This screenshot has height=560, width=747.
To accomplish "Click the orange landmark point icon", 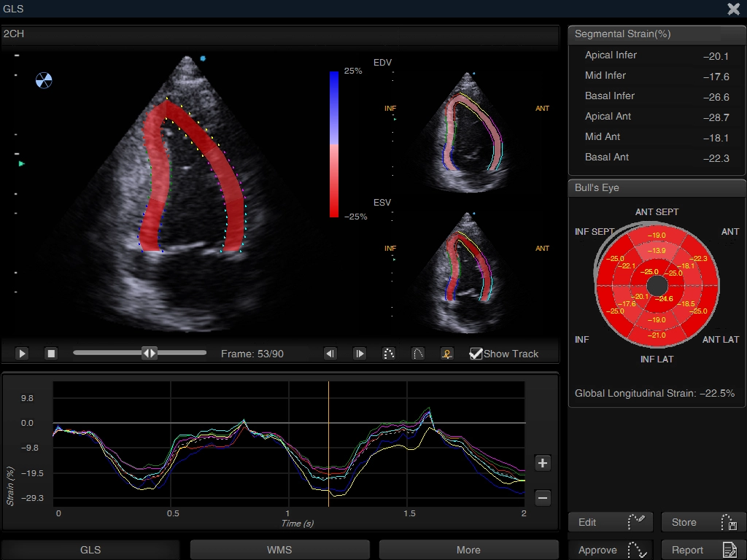I will [x=447, y=354].
